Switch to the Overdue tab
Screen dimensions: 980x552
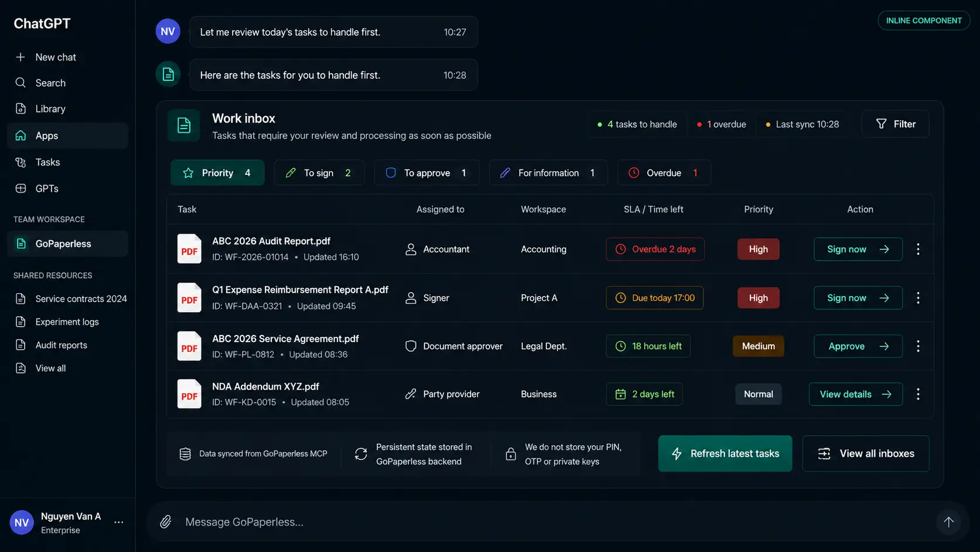(x=664, y=172)
